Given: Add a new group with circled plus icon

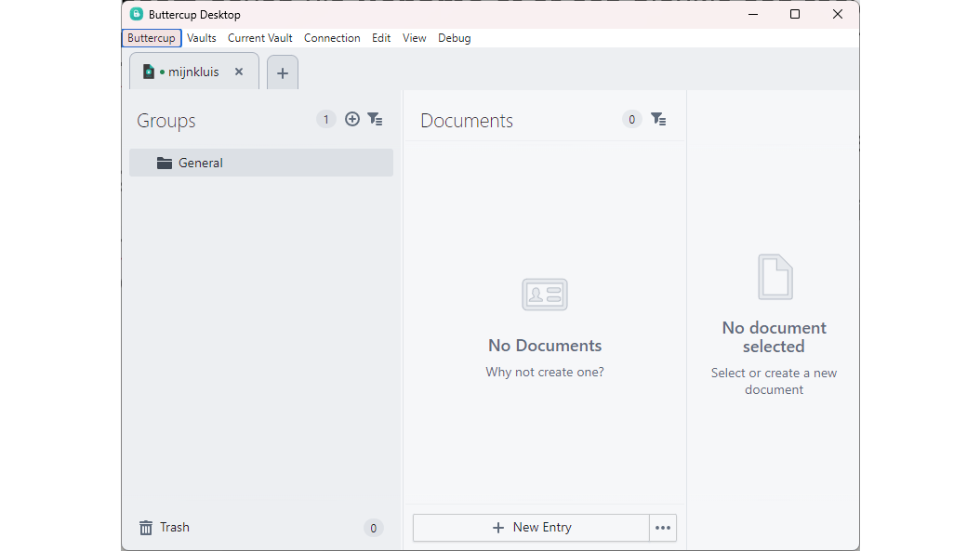Looking at the screenshot, I should pos(352,119).
